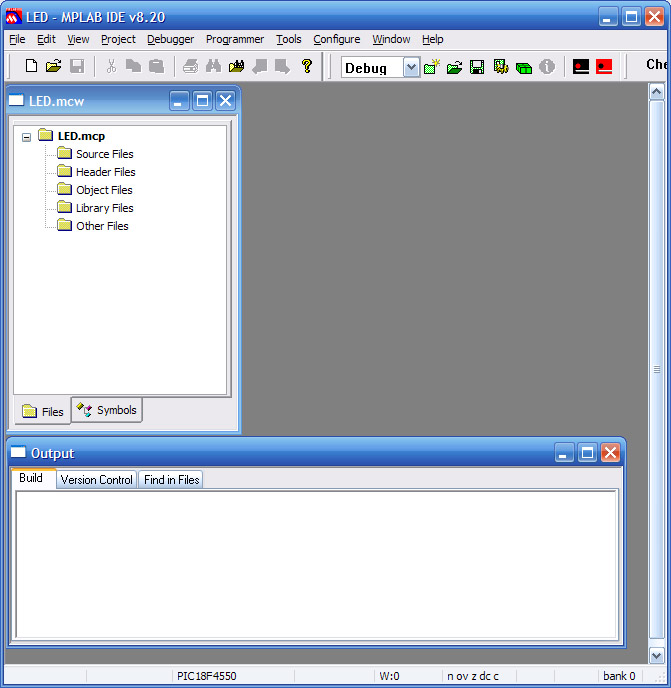Click the green package build icon
The image size is (671, 688).
[524, 68]
